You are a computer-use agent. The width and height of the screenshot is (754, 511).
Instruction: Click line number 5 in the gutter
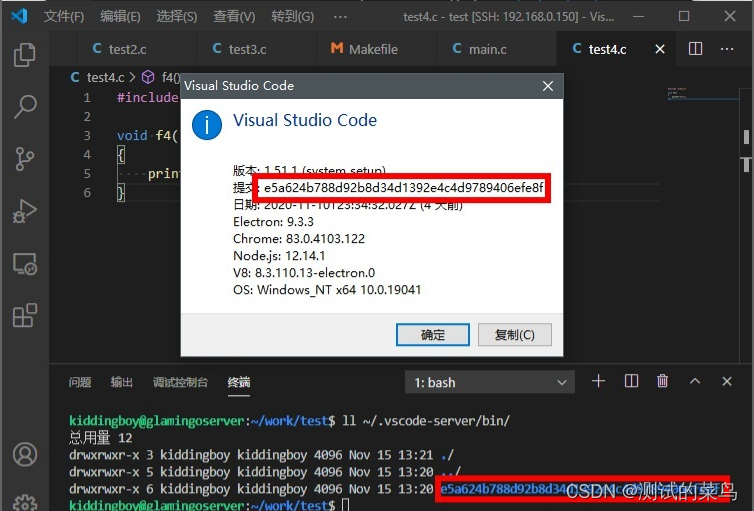pyautogui.click(x=87, y=174)
